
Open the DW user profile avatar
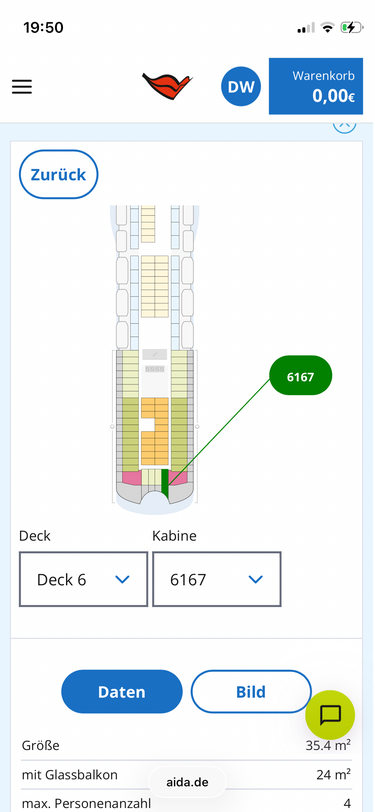[241, 86]
